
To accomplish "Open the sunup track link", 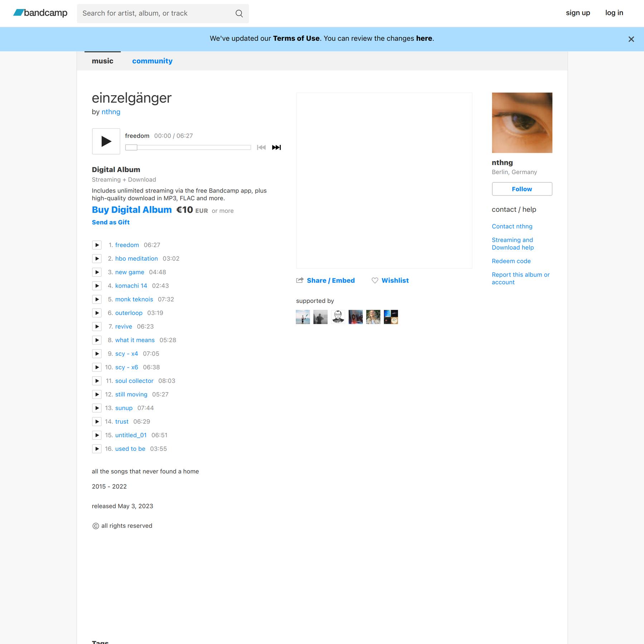I will (124, 408).
